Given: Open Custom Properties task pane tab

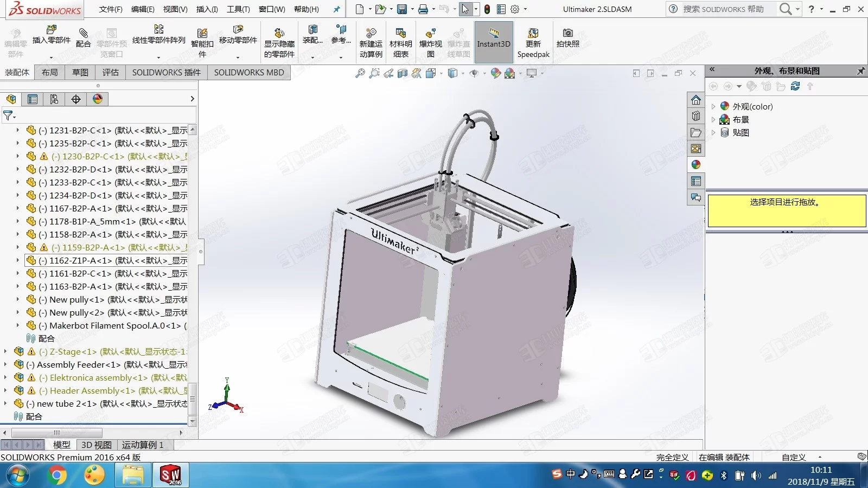Looking at the screenshot, I should 696,181.
